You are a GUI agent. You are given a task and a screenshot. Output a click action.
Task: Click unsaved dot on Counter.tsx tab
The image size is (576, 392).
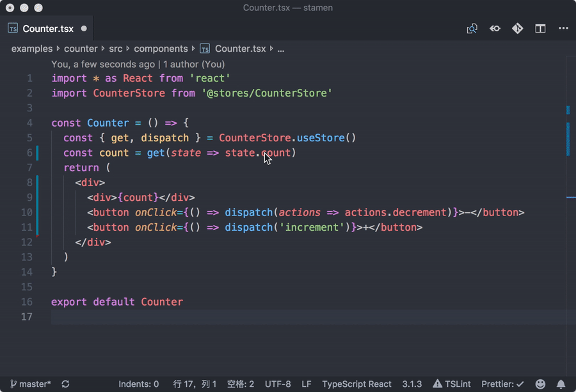point(84,28)
